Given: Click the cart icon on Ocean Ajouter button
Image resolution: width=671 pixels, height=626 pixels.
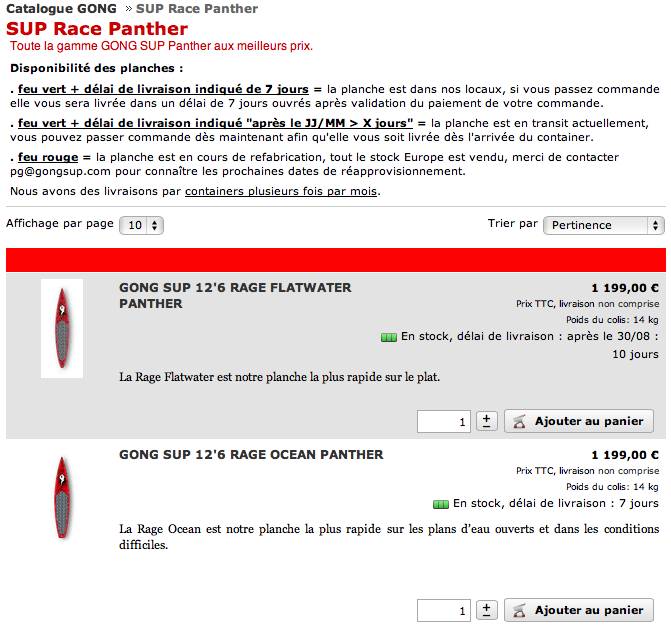Looking at the screenshot, I should (519, 610).
